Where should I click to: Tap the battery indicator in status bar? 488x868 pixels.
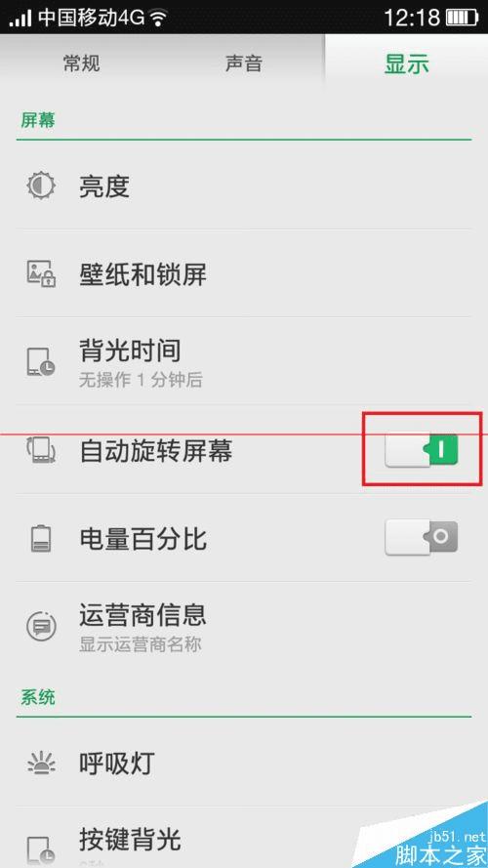pyautogui.click(x=462, y=18)
